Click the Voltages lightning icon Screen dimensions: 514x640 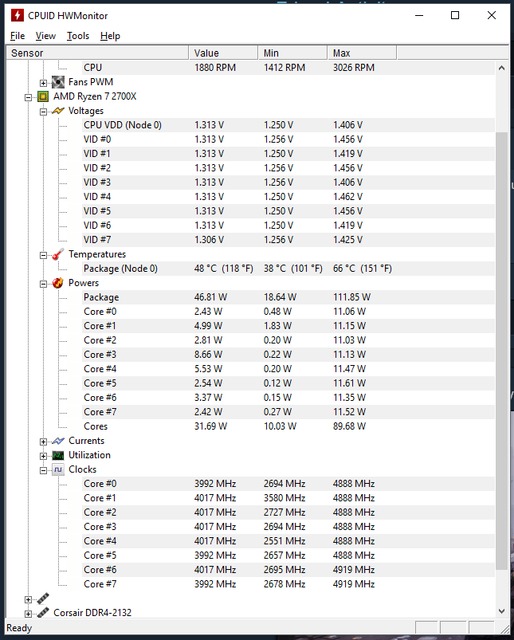[x=58, y=111]
